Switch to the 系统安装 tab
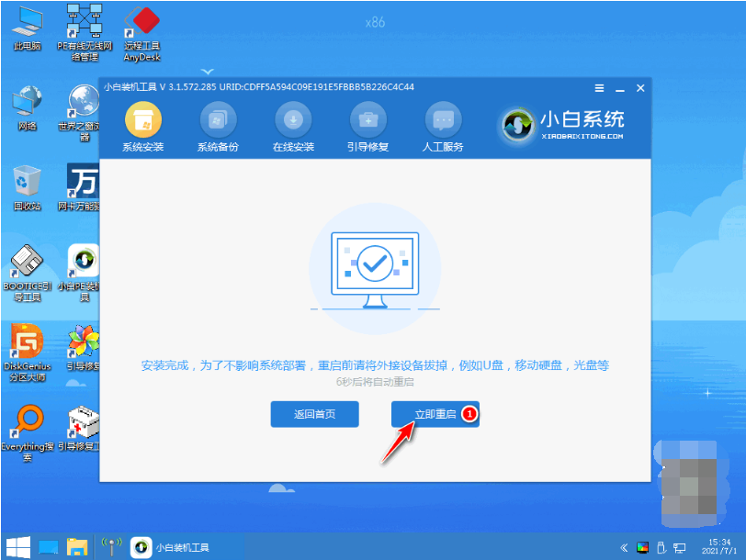This screenshot has height=560, width=746. tap(144, 127)
